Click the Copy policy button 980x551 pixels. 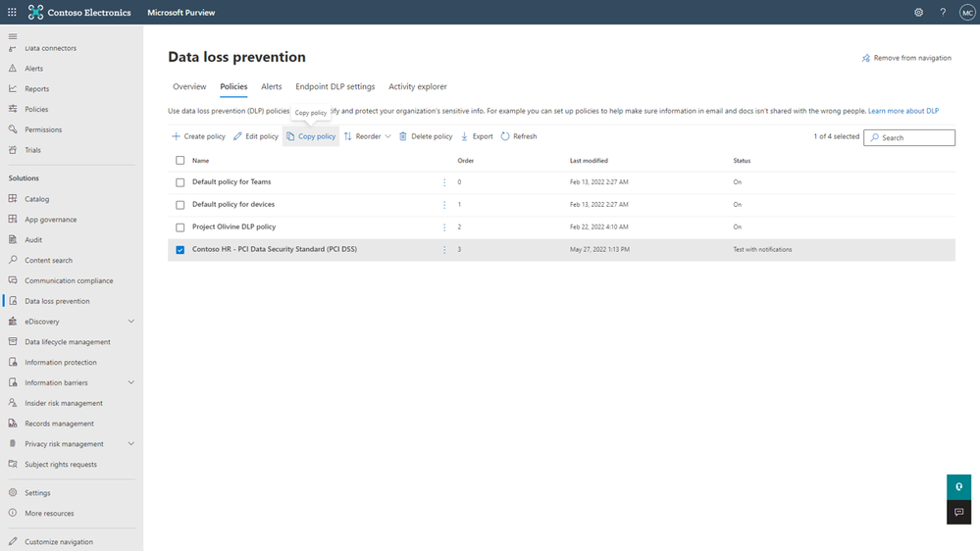[311, 136]
